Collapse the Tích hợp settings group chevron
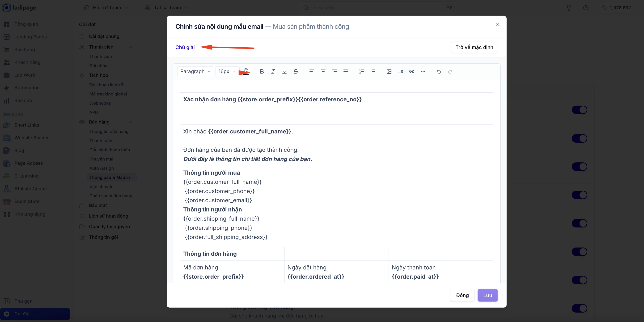The image size is (644, 322). (131, 75)
